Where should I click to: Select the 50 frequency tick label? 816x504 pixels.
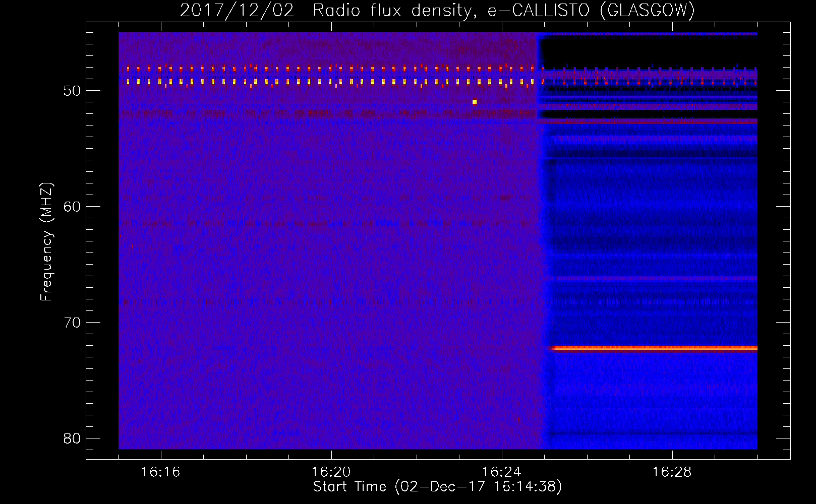[72, 91]
